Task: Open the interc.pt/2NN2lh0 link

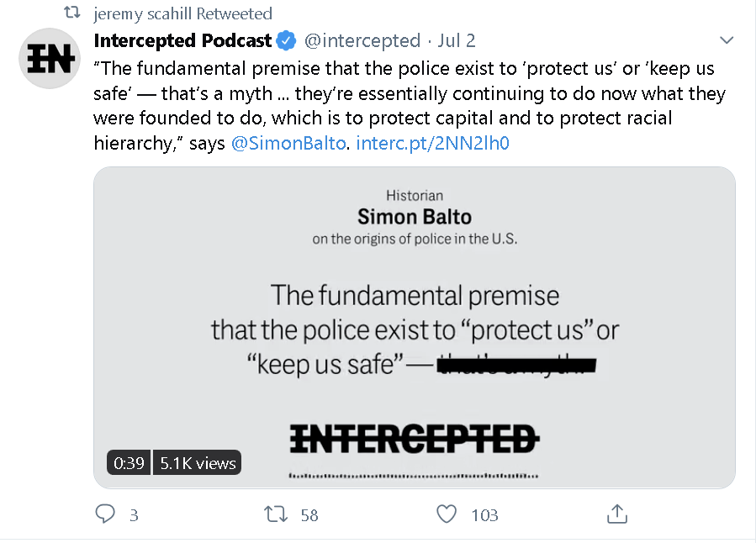Action: [432, 143]
